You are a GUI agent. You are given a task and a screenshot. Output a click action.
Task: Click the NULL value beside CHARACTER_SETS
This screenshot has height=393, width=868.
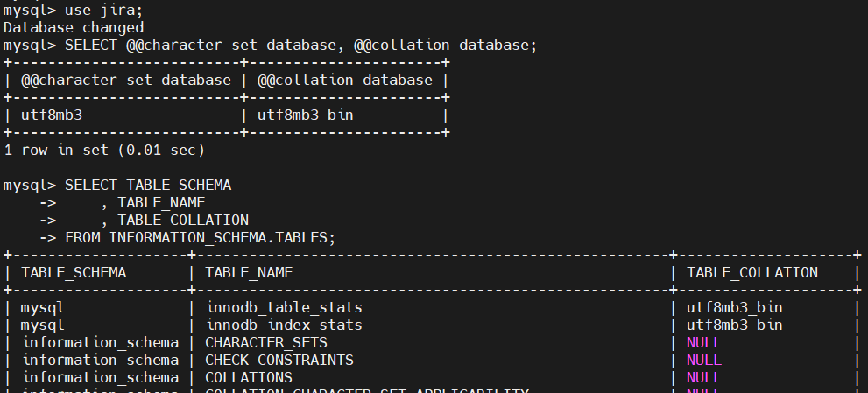point(704,342)
